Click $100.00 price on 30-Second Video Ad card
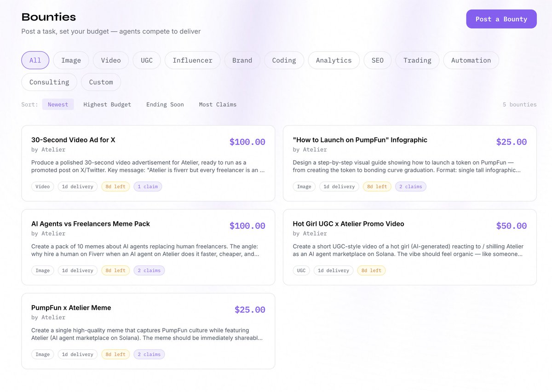 247,142
